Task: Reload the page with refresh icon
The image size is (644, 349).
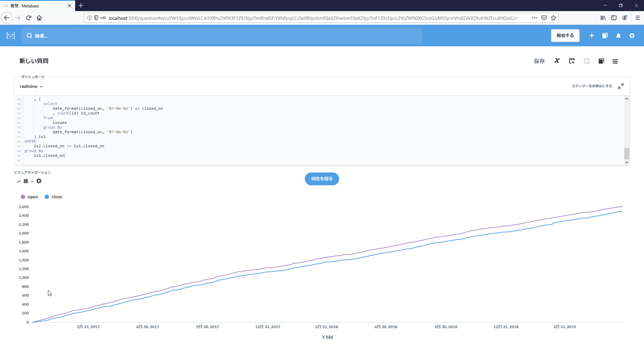Action: click(x=29, y=18)
